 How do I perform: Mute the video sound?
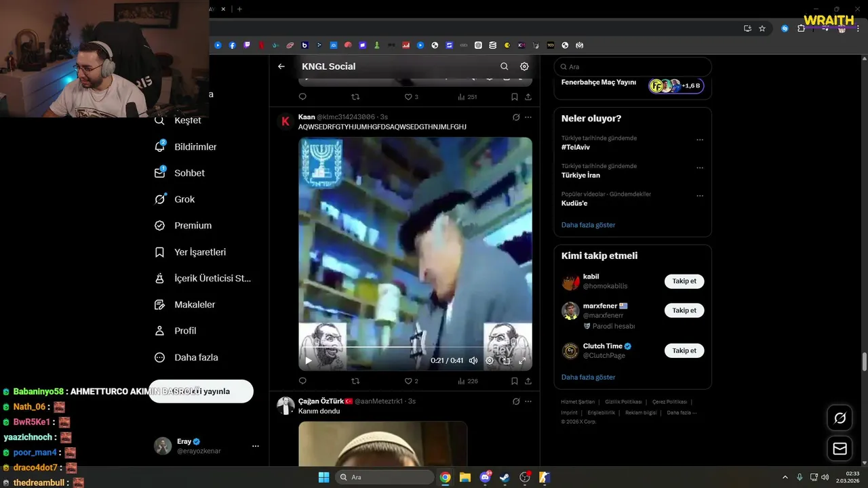473,361
